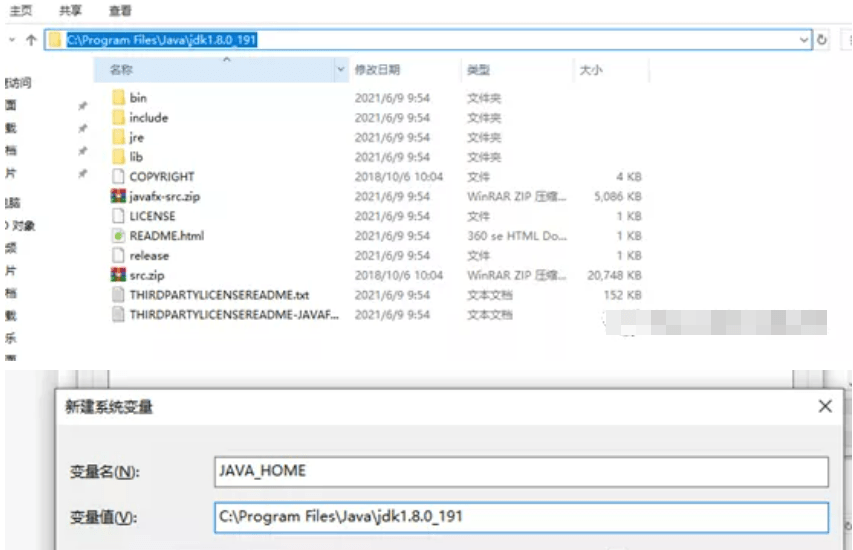Open the bin folder icon
The height and width of the screenshot is (550, 853).
click(x=118, y=98)
